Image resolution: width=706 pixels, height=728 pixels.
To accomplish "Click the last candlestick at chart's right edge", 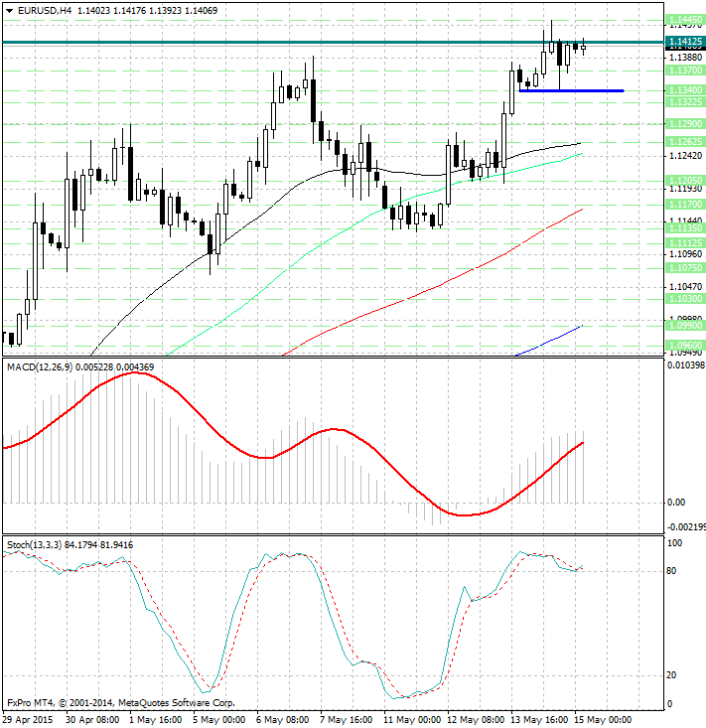I will [x=584, y=45].
